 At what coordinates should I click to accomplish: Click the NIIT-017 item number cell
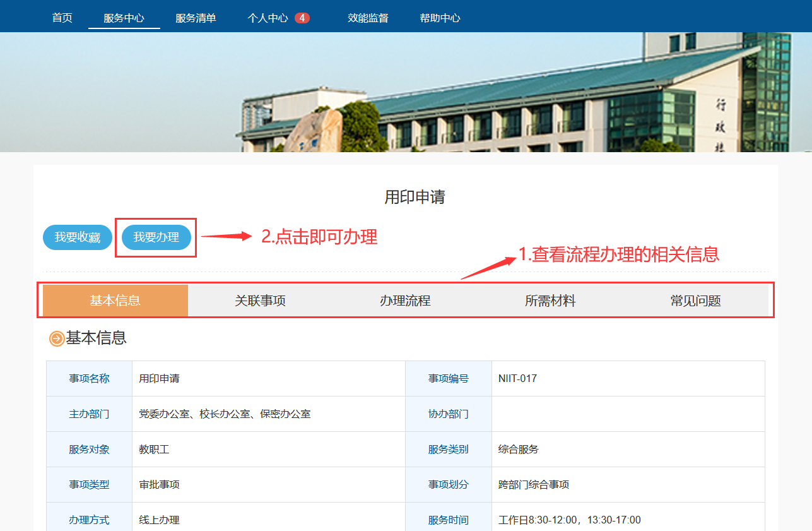(x=517, y=379)
